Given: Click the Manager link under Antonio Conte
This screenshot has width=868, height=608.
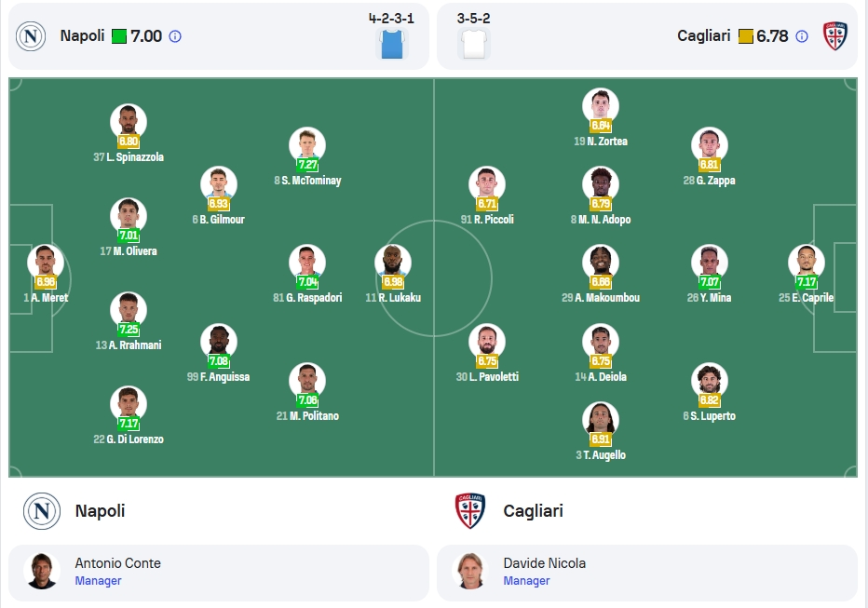Looking at the screenshot, I should (98, 581).
